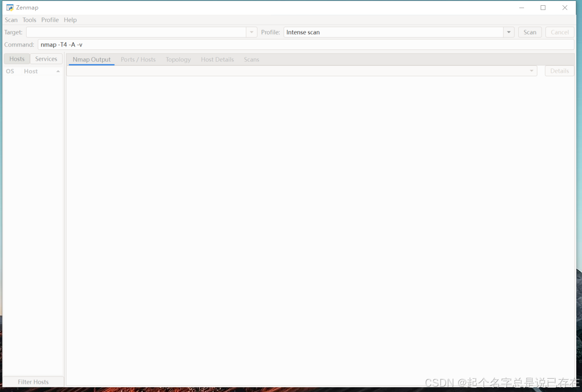Open the Help menu
Image resolution: width=582 pixels, height=392 pixels.
point(70,20)
